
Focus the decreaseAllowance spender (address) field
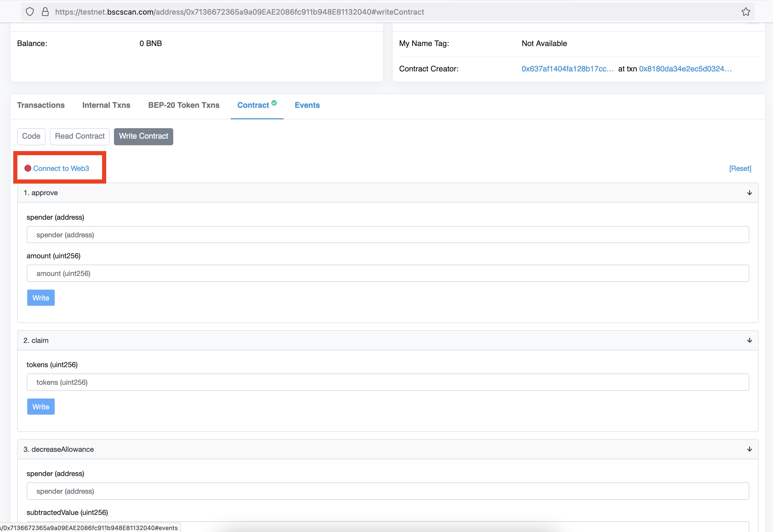point(388,491)
